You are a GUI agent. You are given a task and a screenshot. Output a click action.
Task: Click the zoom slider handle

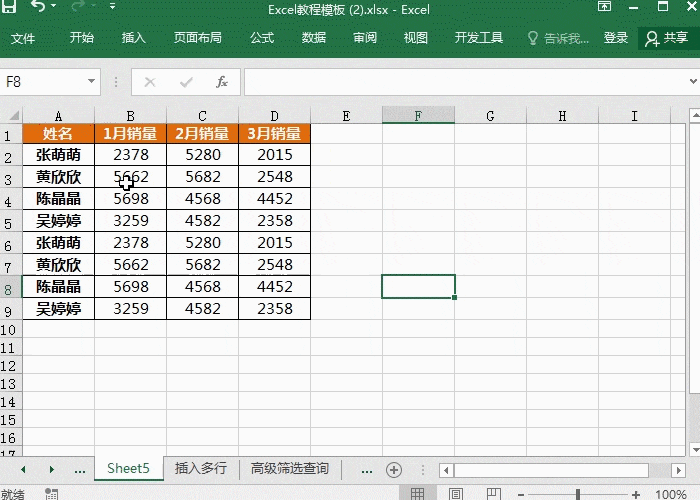[578, 494]
